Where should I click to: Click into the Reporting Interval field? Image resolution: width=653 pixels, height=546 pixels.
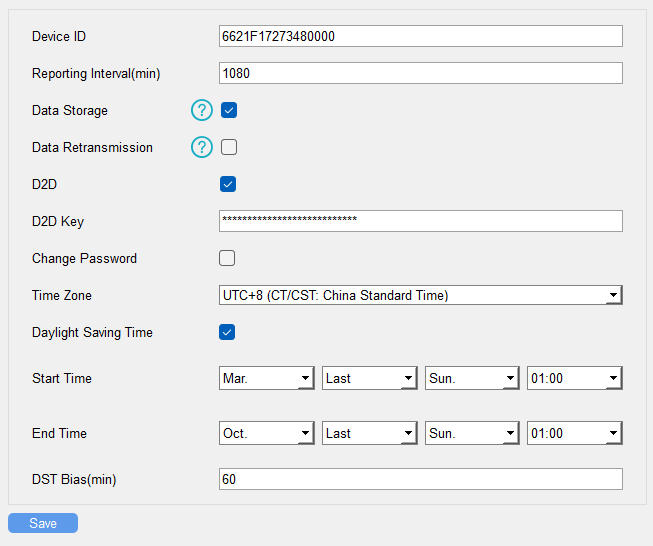[420, 73]
